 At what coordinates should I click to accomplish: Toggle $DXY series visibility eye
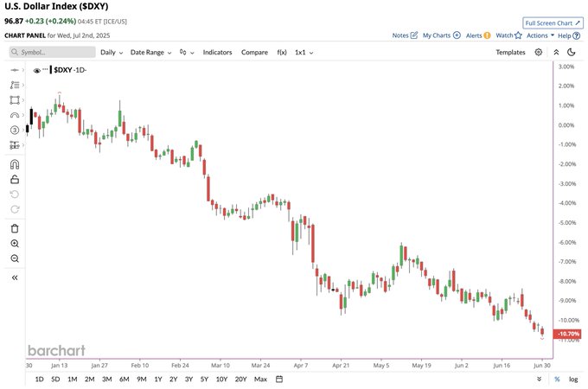[36, 70]
